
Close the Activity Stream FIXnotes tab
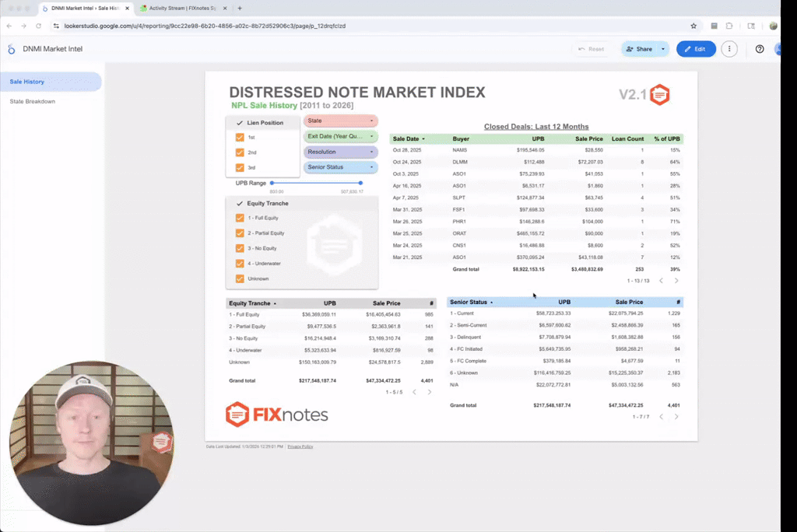(x=225, y=8)
